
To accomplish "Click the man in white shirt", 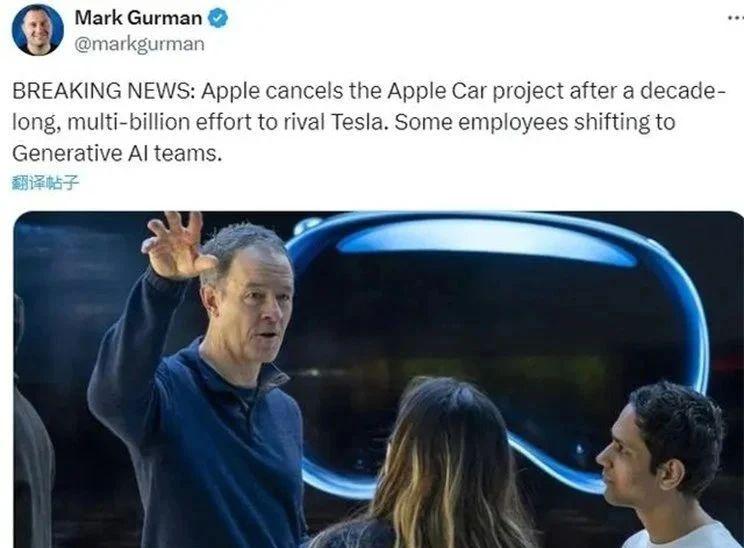I will (664, 467).
